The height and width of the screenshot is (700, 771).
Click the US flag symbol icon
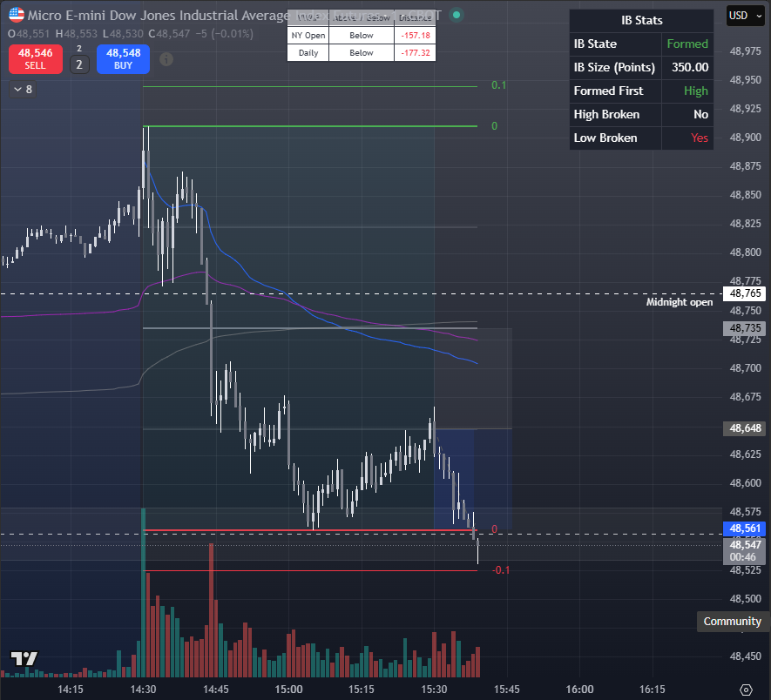point(17,15)
